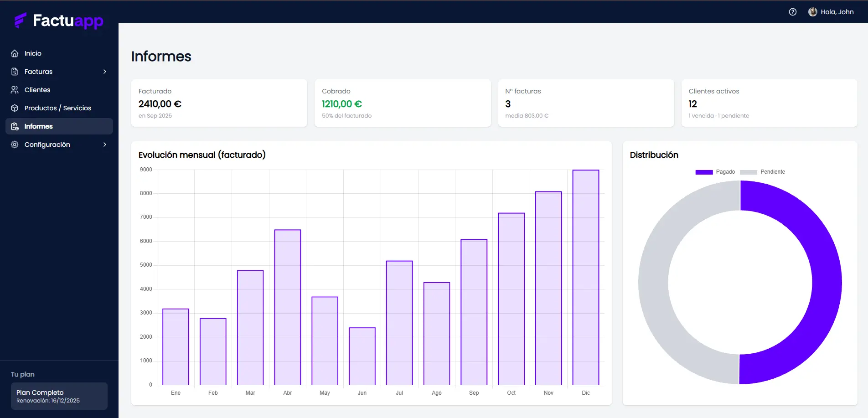868x418 pixels.
Task: Click the Productos / Servicios box icon
Action: click(15, 108)
